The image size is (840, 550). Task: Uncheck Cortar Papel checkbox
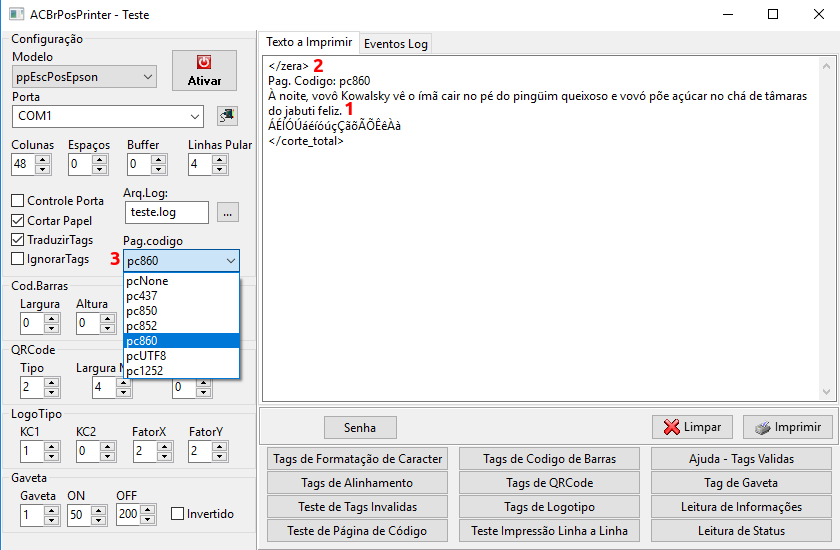[18, 220]
